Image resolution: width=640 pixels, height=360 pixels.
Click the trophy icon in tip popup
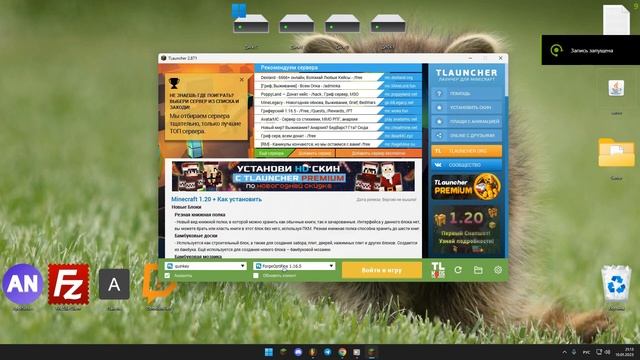[174, 83]
